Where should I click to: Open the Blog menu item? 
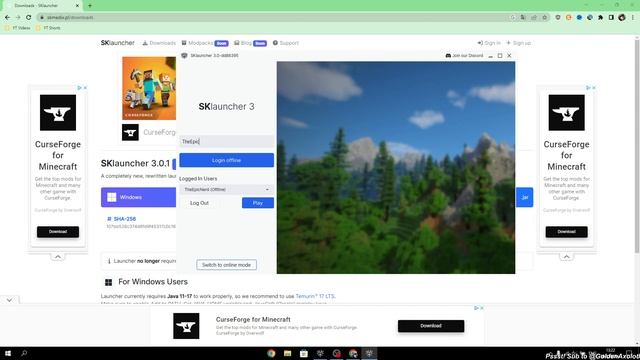(250, 43)
